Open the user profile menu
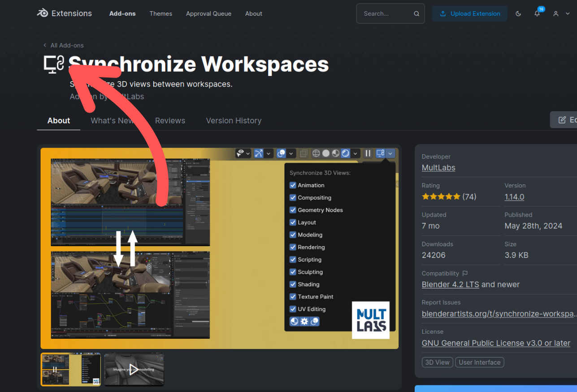The image size is (577, 392). tap(561, 14)
